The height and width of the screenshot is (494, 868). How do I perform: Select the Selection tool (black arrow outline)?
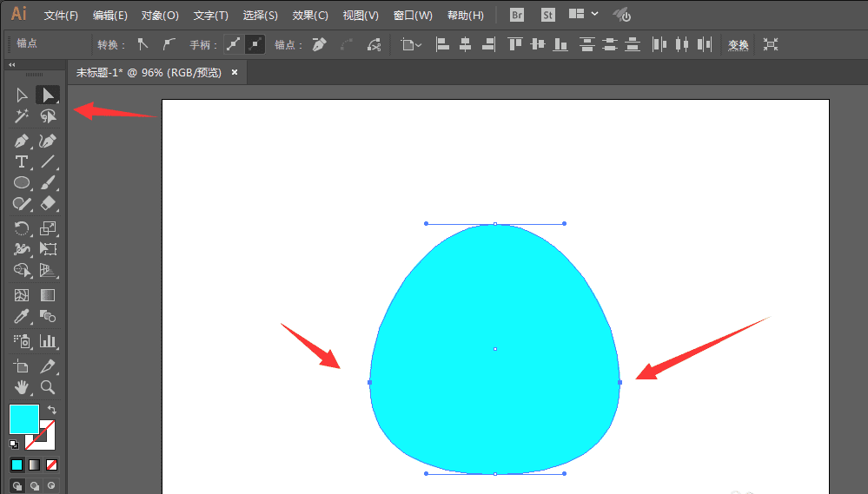pos(22,96)
